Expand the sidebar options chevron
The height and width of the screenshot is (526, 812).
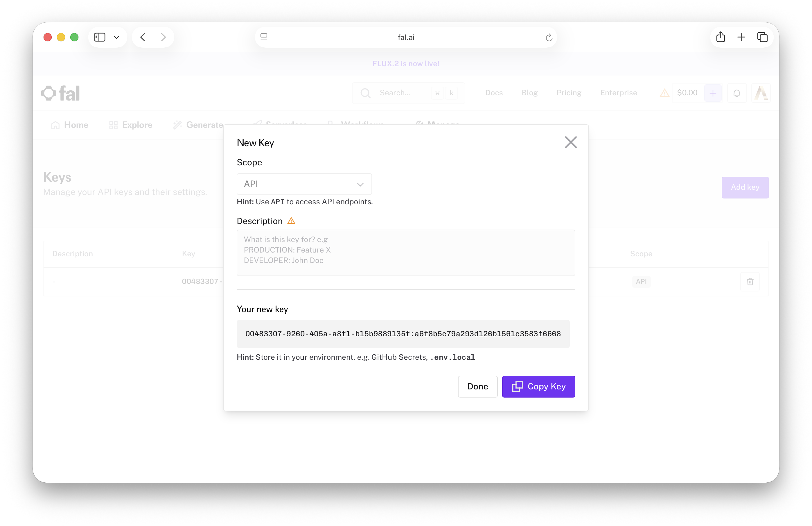click(116, 37)
